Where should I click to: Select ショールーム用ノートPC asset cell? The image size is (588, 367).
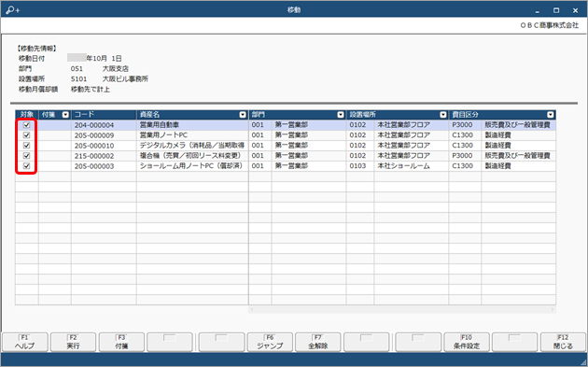191,166
